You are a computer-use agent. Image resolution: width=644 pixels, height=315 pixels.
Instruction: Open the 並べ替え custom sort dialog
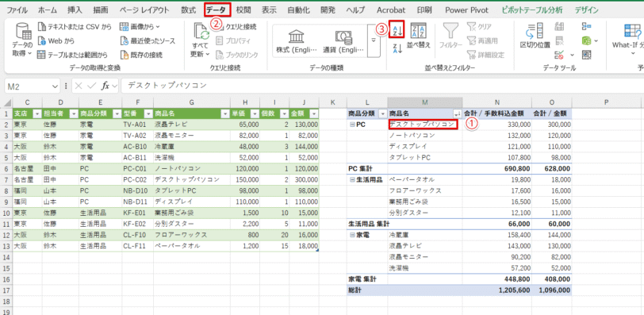(x=419, y=36)
